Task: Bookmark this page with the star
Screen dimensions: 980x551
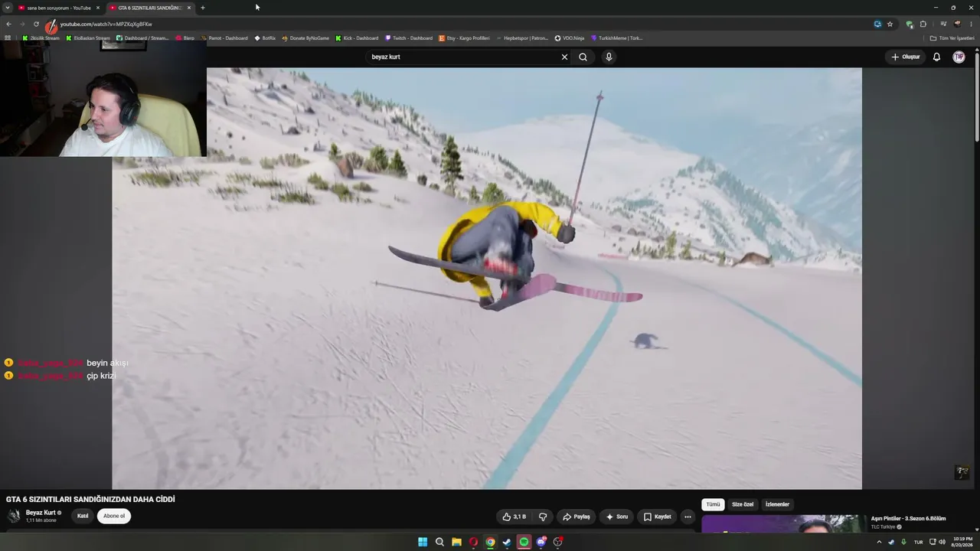Action: point(890,24)
